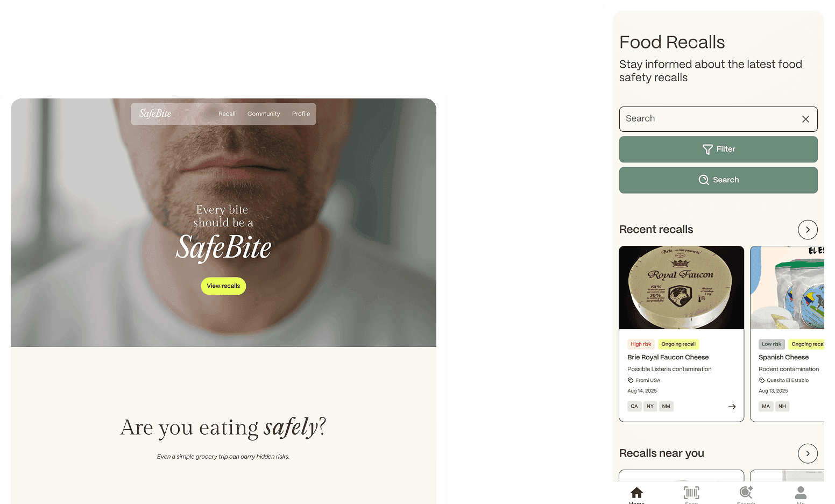Expand Recent recalls with the arrow button
This screenshot has height=504, width=835.
808,230
